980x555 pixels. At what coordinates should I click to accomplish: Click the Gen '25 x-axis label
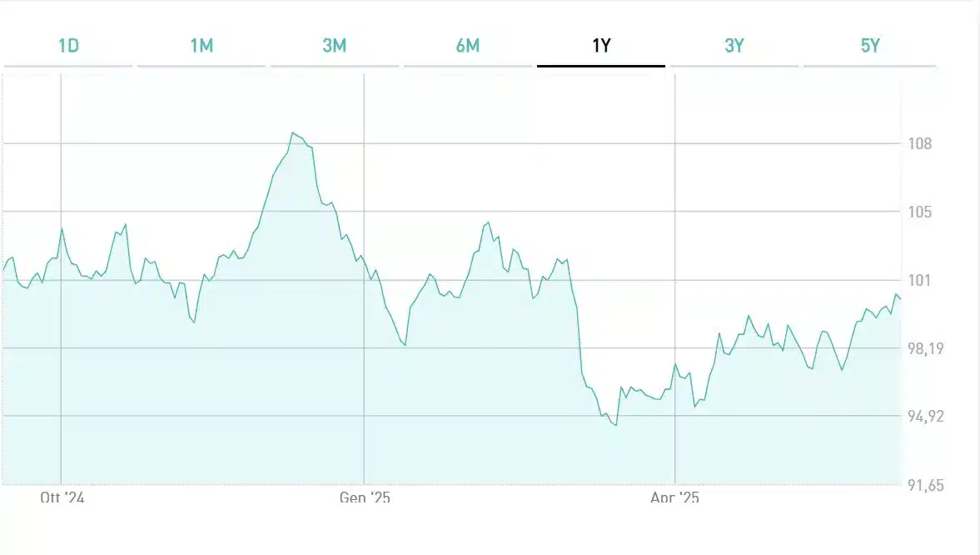(x=365, y=497)
